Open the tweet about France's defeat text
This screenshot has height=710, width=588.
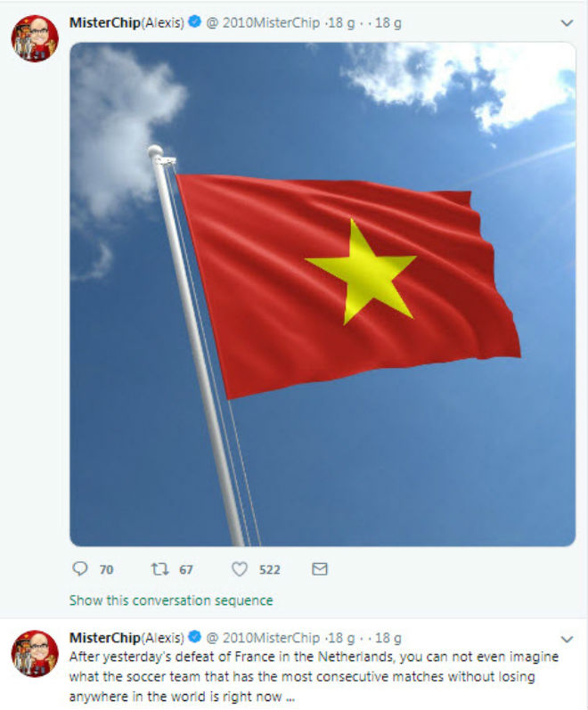(x=314, y=676)
